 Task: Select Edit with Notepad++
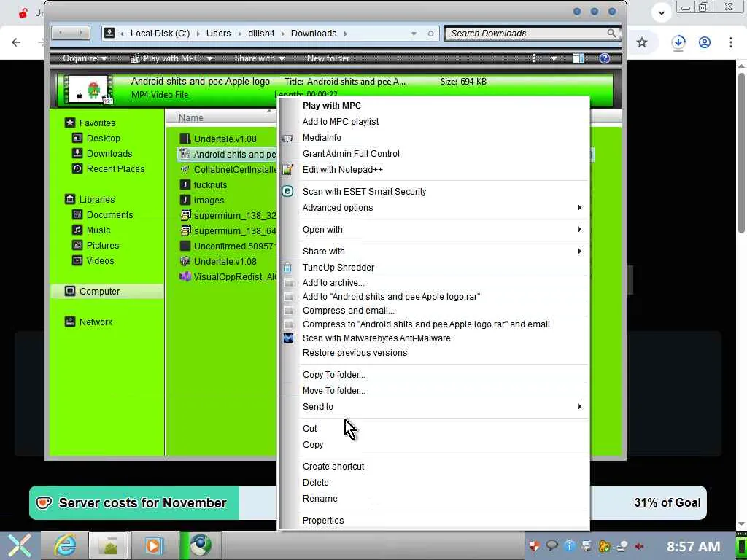coord(343,169)
